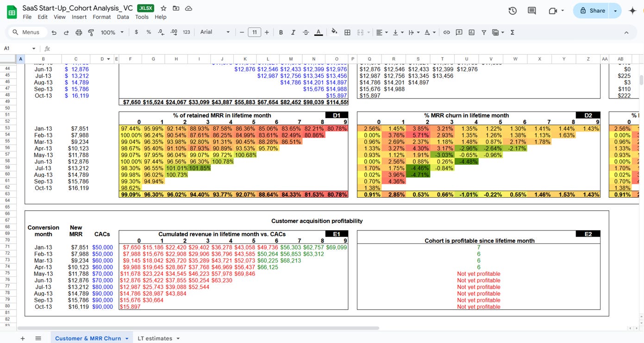Open the text color picker
The width and height of the screenshot is (644, 343).
coord(318,32)
